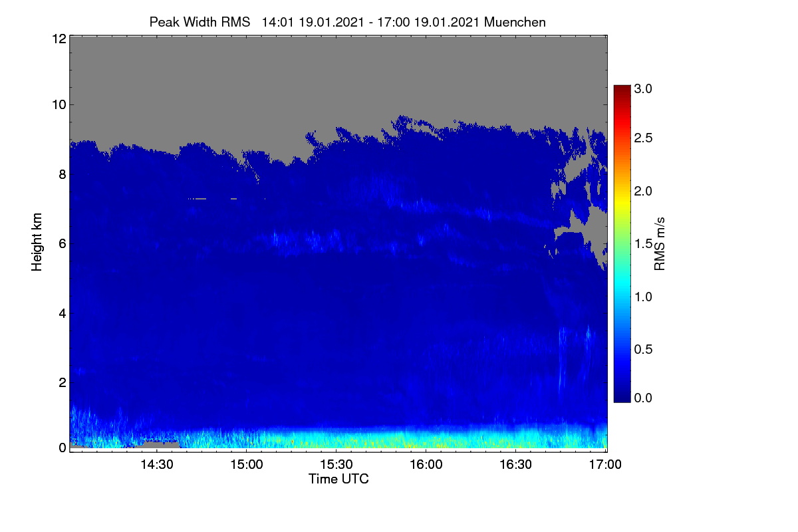Click the height axis label 10

coord(58,104)
